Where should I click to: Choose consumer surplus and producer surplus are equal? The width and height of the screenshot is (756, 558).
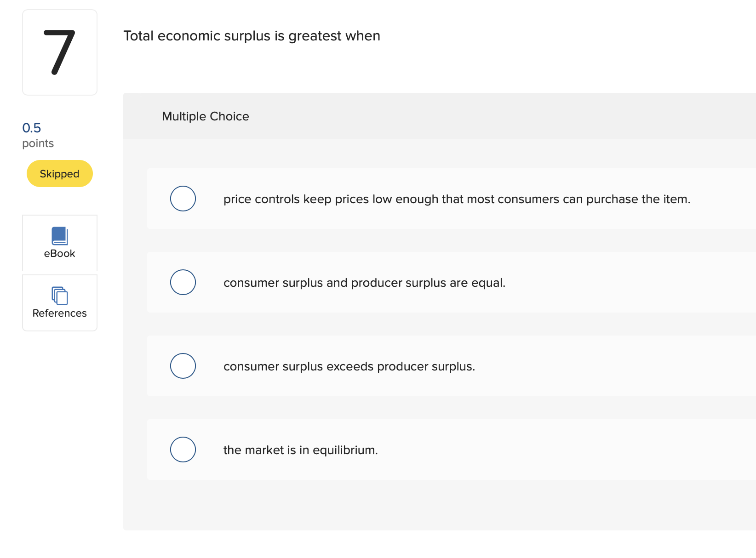coord(364,283)
